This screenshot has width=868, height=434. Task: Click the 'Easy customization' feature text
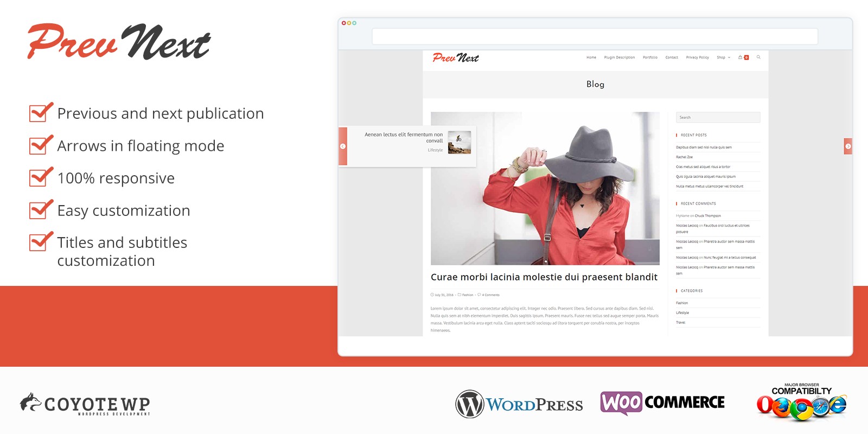coord(124,210)
